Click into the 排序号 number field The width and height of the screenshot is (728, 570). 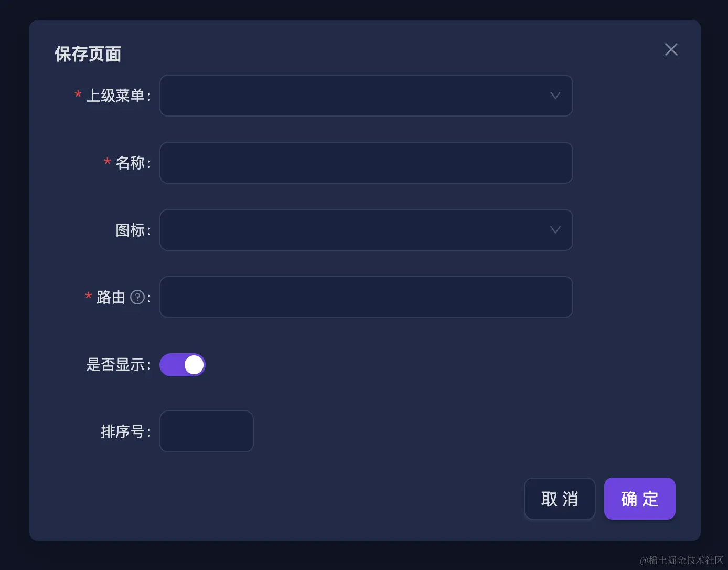point(206,431)
